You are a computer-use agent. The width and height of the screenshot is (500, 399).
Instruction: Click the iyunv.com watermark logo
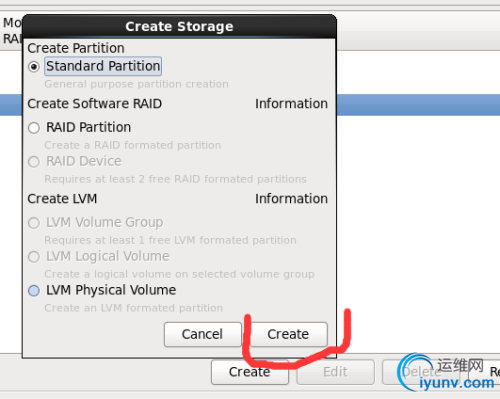(446, 373)
